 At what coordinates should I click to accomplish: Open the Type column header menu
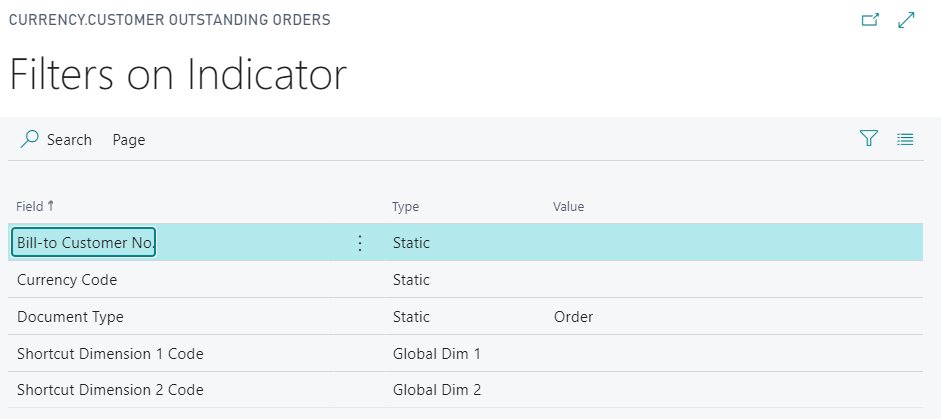pos(406,207)
